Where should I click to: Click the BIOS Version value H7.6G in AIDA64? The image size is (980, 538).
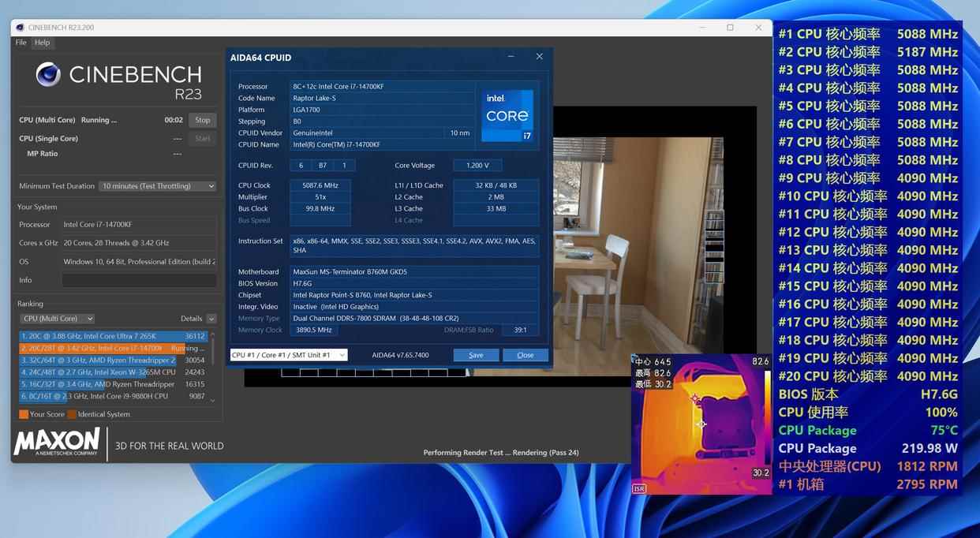(414, 284)
